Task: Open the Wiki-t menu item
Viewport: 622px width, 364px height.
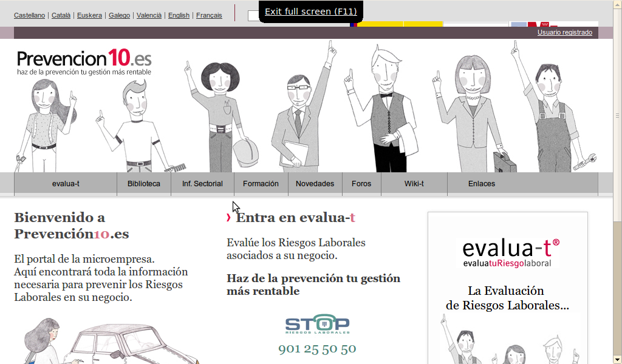Action: (x=414, y=184)
